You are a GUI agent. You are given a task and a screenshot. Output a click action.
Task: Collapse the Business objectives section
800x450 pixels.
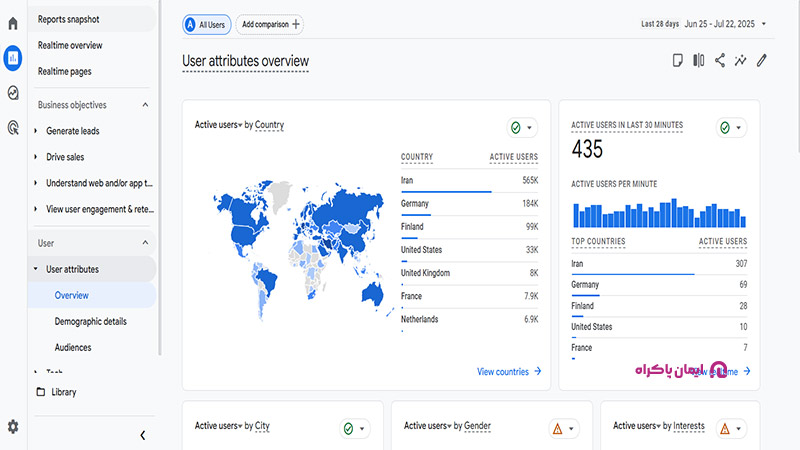click(x=145, y=105)
